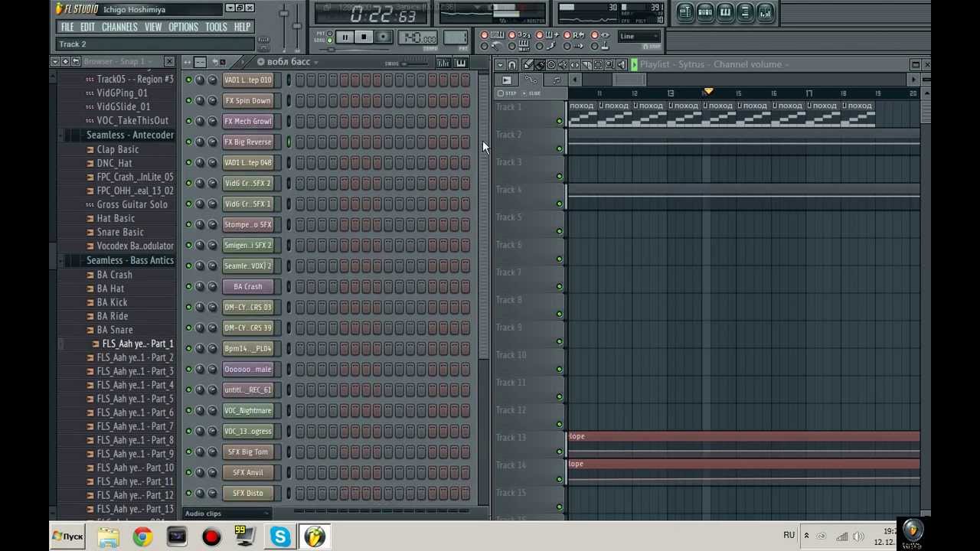Open Skype from the Windows taskbar

[x=280, y=536]
